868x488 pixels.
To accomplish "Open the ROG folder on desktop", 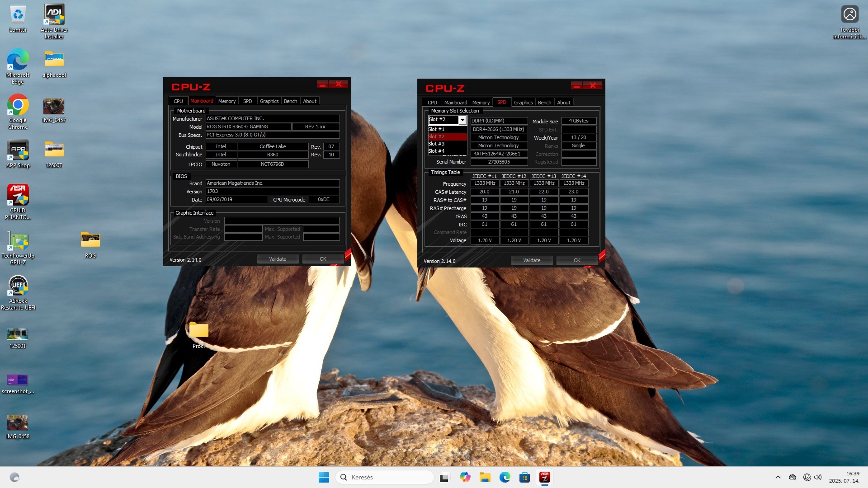I will point(90,240).
